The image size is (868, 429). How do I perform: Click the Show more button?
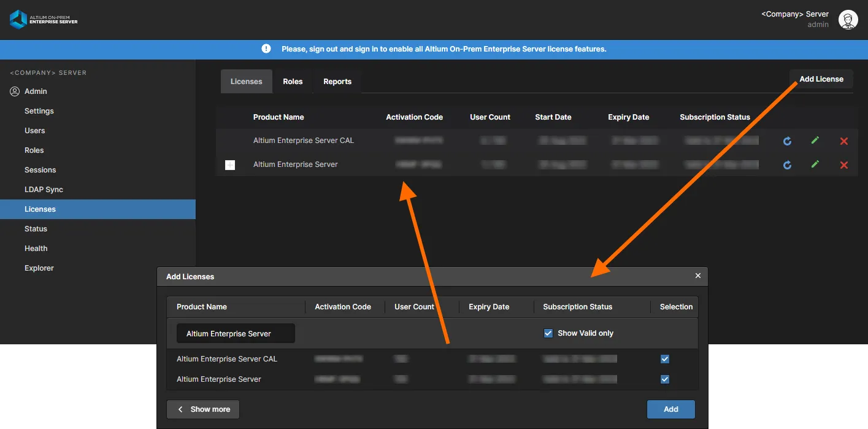pos(203,409)
